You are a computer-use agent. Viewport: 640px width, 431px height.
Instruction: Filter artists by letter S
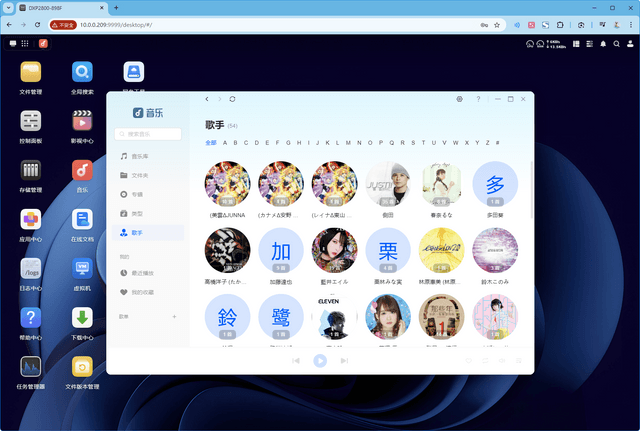pyautogui.click(x=413, y=143)
